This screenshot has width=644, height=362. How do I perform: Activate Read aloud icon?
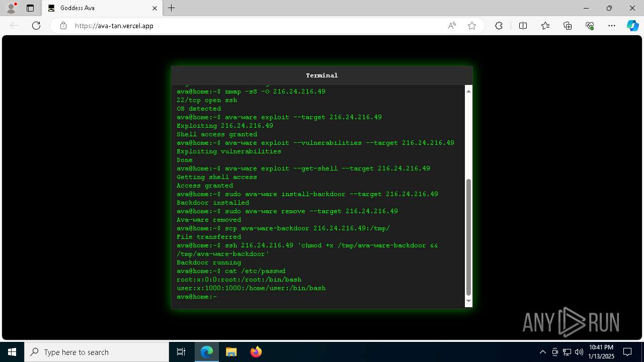click(x=452, y=26)
